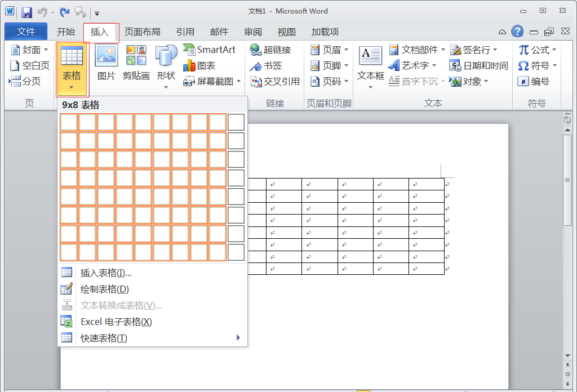Insert a 书签 bookmark

(263, 65)
